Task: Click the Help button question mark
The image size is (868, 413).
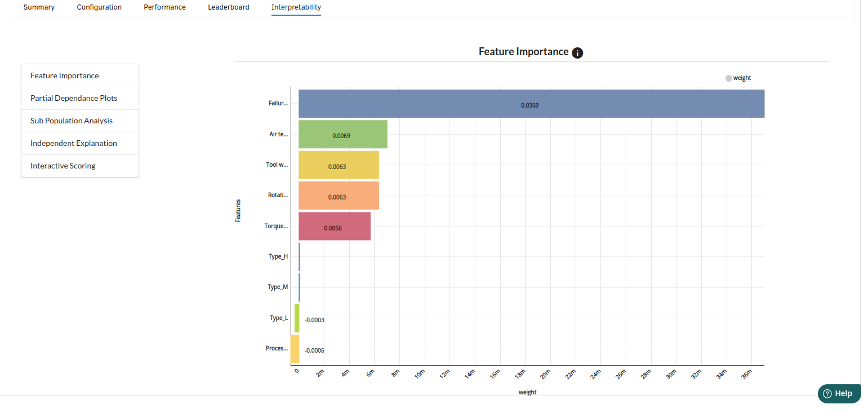Action: point(827,394)
